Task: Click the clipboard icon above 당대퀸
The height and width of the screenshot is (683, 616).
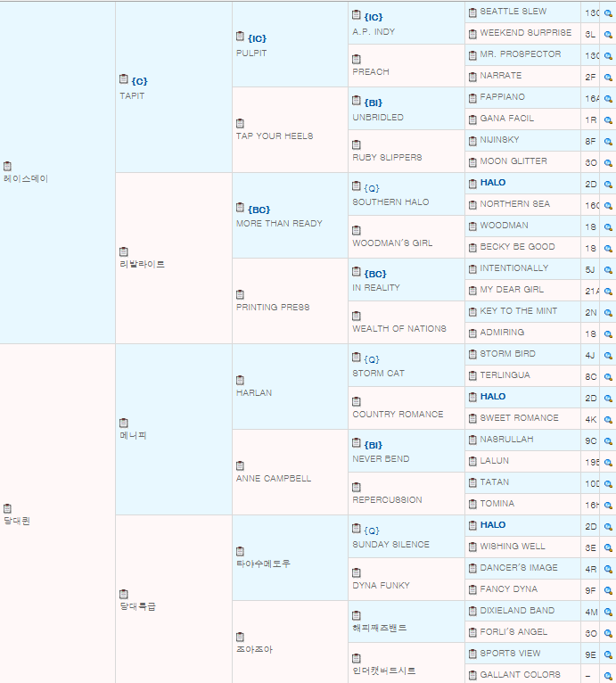Action: click(7, 508)
